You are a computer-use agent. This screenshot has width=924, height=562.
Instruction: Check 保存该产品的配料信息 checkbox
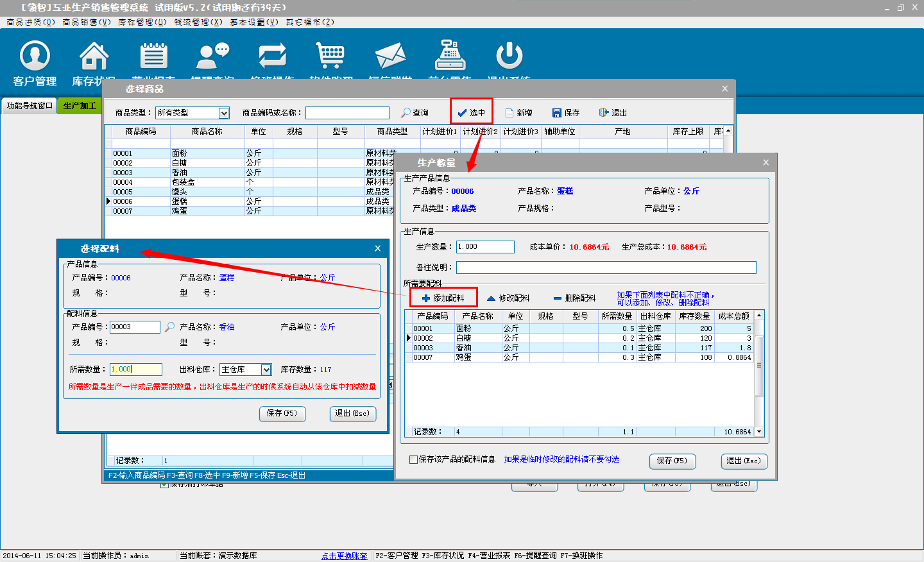(x=413, y=459)
